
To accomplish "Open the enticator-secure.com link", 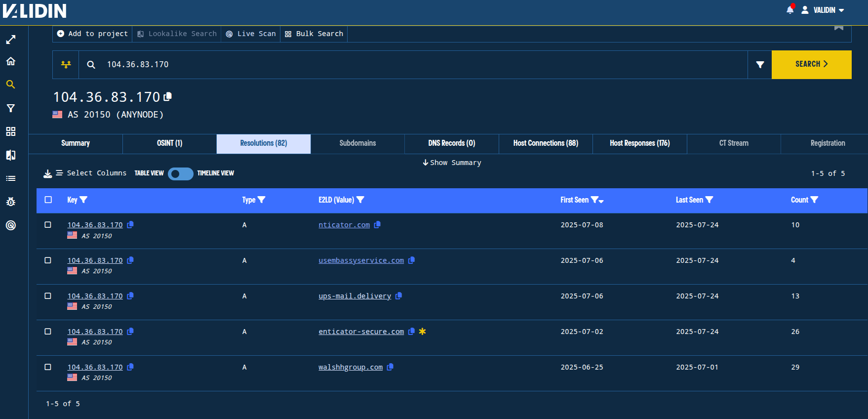I will tap(361, 332).
